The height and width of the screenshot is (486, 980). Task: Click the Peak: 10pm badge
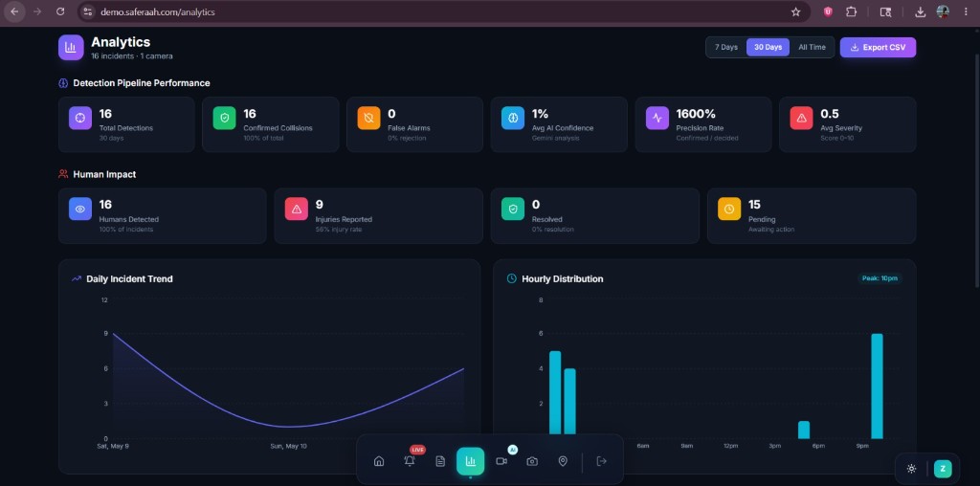[x=880, y=278]
